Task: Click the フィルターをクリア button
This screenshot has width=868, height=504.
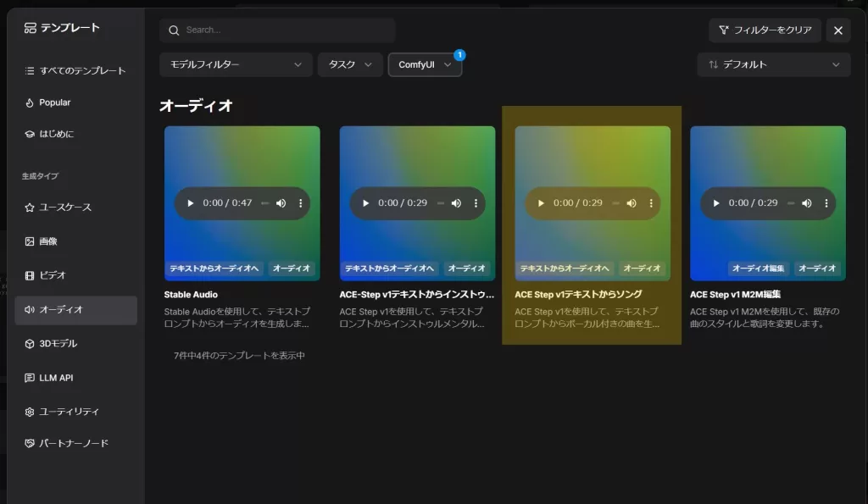Action: click(765, 30)
